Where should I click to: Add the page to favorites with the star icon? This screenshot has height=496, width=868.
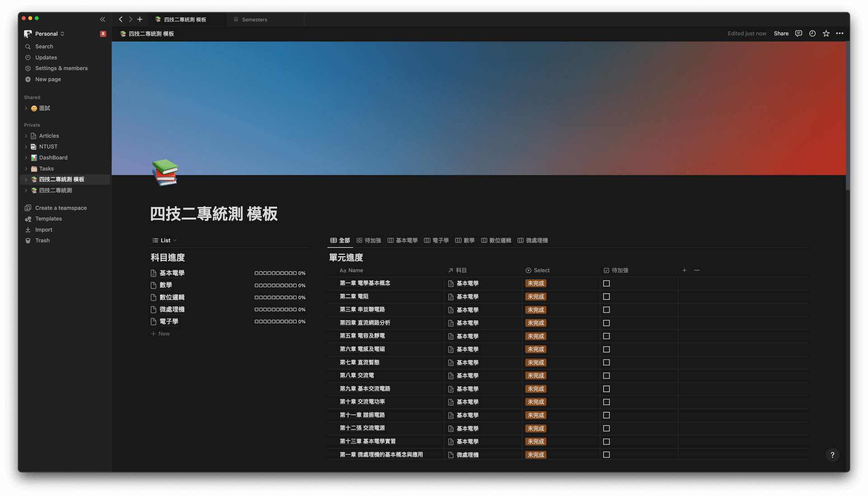(x=826, y=33)
